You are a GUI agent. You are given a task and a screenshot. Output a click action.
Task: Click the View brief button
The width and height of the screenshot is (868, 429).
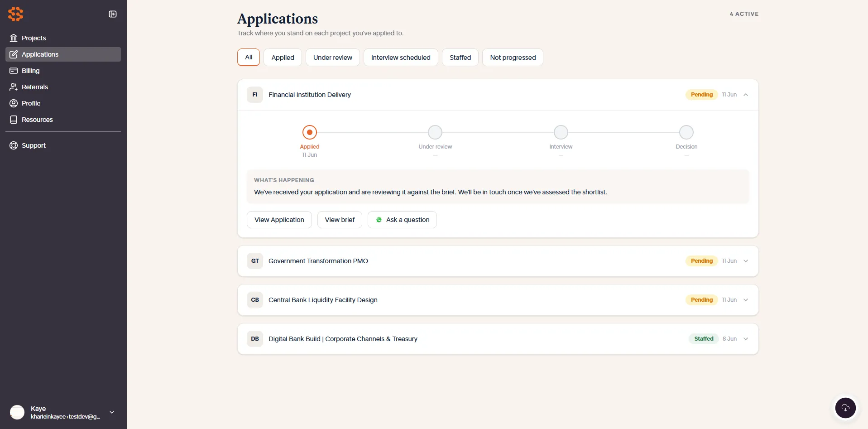tap(340, 220)
